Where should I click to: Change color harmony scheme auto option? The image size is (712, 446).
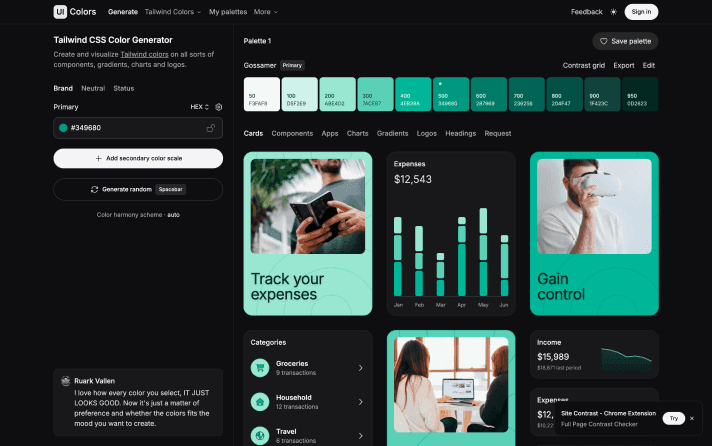(173, 215)
